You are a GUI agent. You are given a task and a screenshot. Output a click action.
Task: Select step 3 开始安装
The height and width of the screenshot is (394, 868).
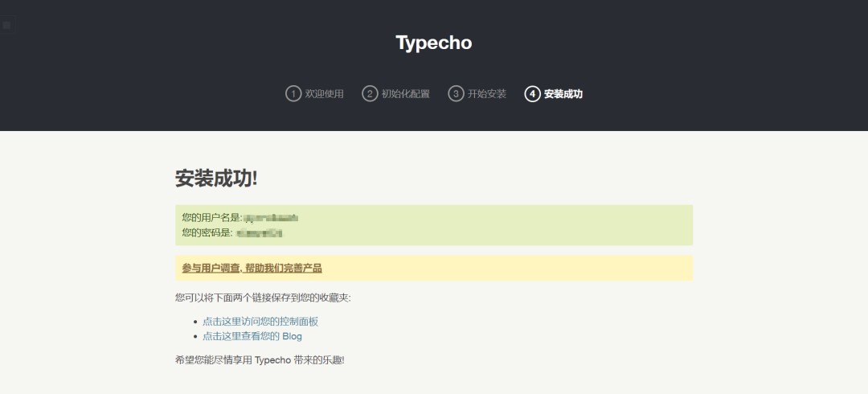477,93
